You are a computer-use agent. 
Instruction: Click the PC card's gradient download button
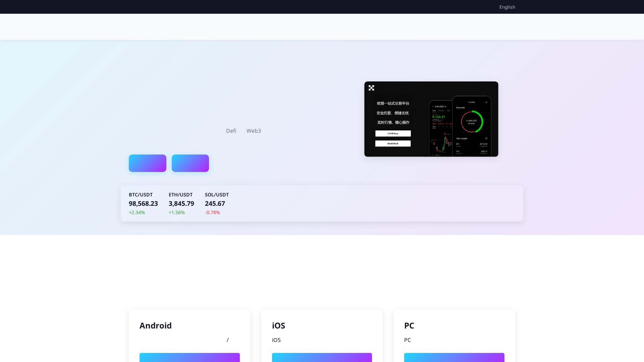pos(454,358)
